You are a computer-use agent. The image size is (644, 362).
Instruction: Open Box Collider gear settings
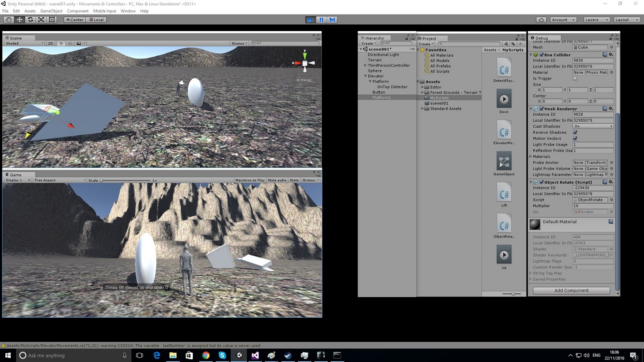click(611, 55)
